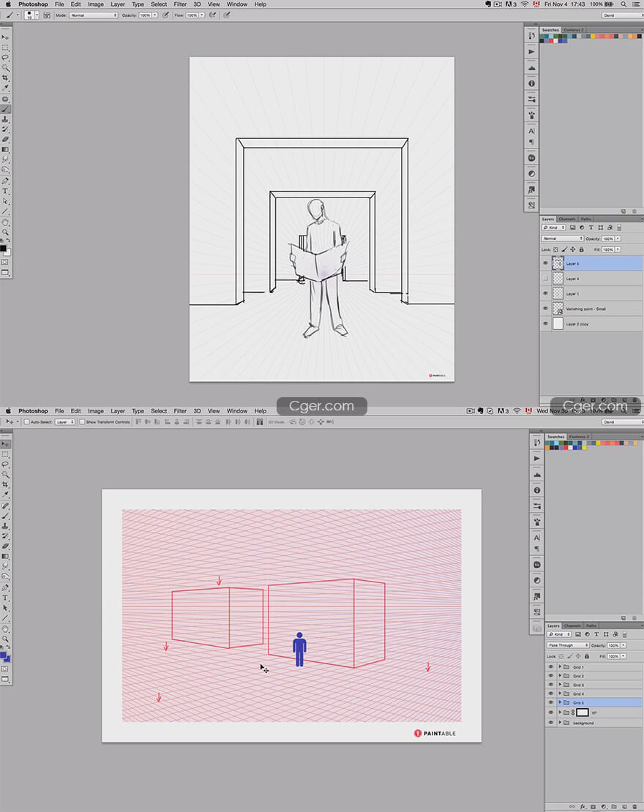Select the Crop tool in the top window
This screenshot has height=812, width=644.
(5, 78)
